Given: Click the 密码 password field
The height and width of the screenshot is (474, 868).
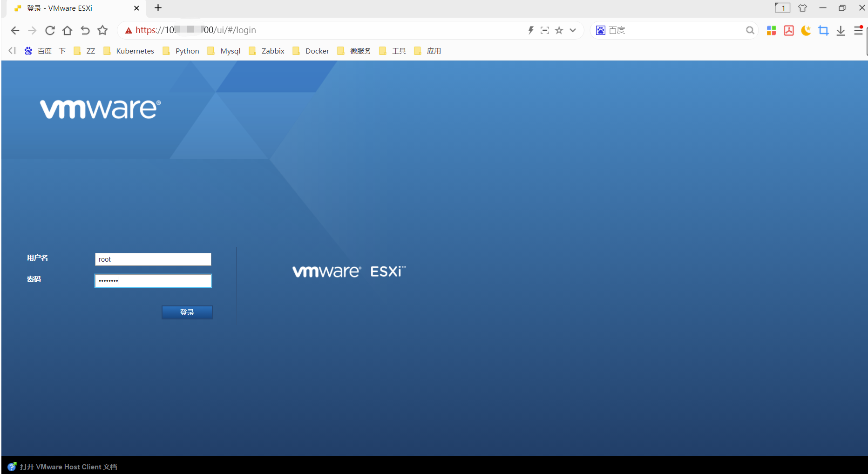Looking at the screenshot, I should tap(153, 281).
